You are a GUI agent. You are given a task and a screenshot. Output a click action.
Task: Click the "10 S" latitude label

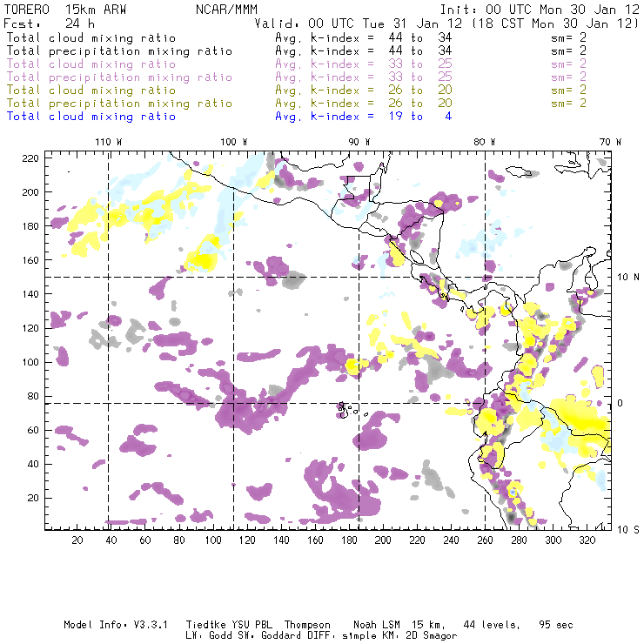coord(628,530)
